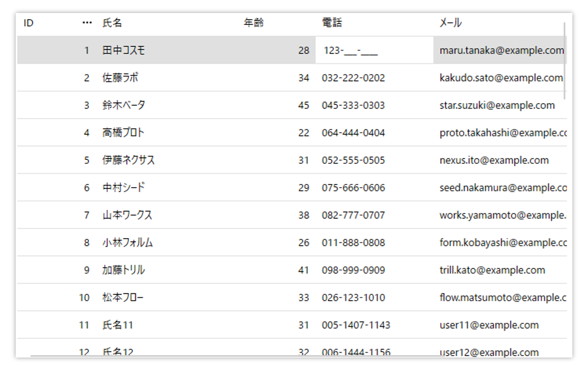588x371 pixels.
Task: Select the name 鈴木ベータ
Action: point(124,105)
